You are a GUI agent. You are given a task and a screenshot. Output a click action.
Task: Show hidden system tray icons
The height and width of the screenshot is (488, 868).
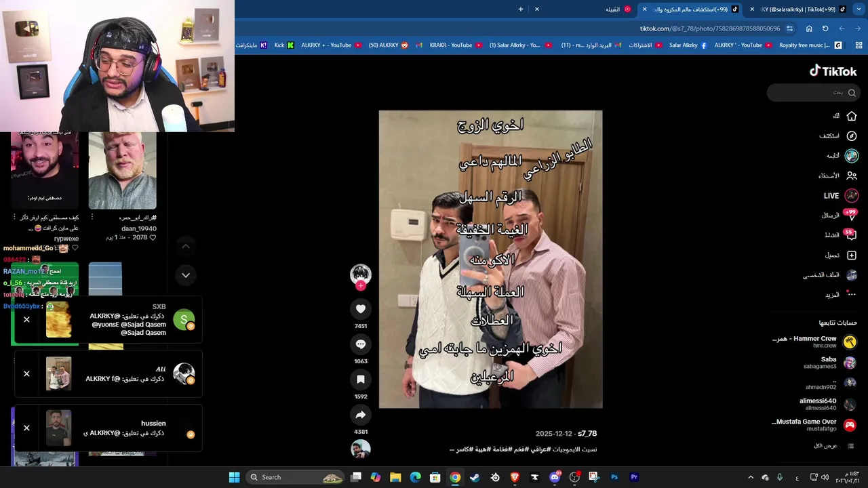751,477
